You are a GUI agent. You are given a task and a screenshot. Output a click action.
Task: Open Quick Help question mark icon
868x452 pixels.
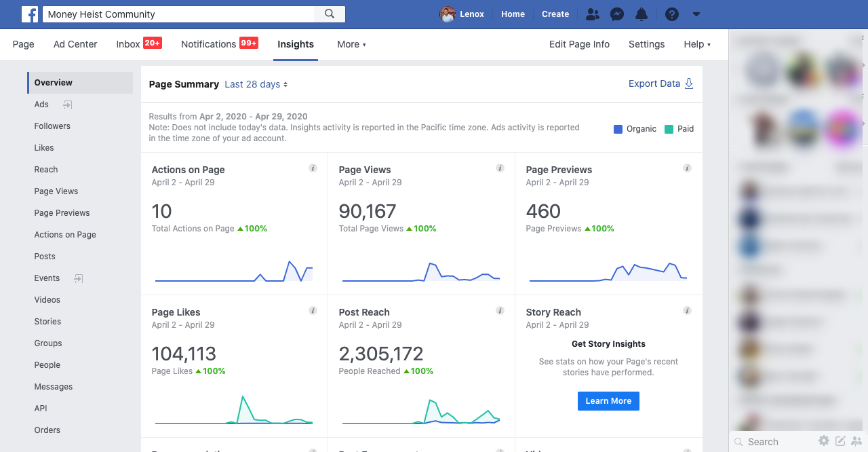(x=672, y=14)
